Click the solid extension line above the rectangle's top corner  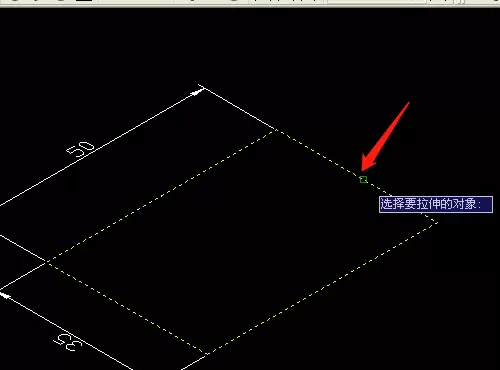coord(237,107)
